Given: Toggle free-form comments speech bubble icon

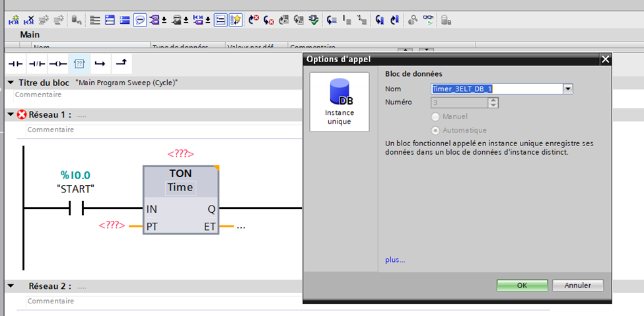Looking at the screenshot, I should (x=140, y=20).
